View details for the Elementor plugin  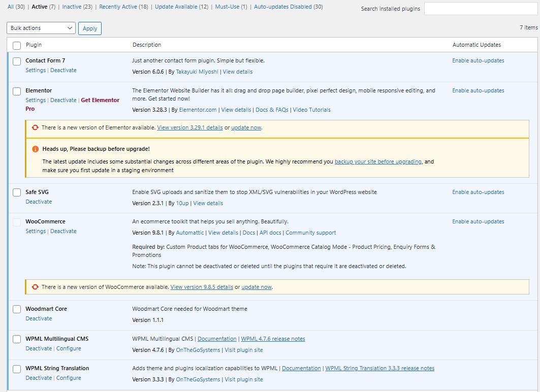pos(236,110)
